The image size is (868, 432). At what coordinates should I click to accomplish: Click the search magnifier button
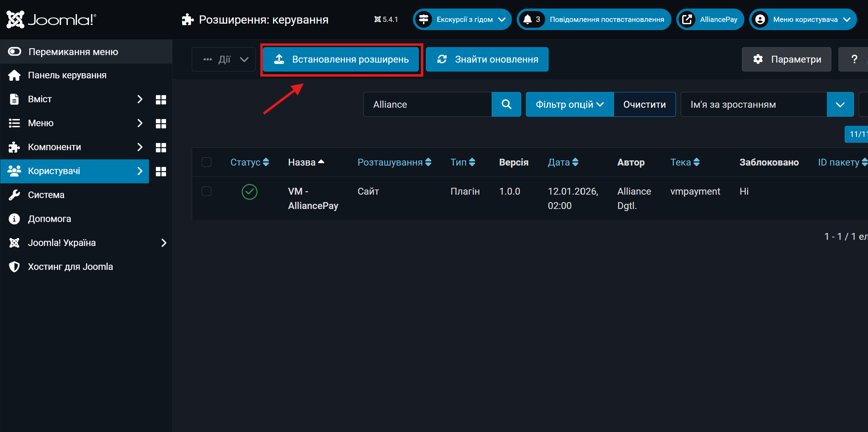point(506,104)
